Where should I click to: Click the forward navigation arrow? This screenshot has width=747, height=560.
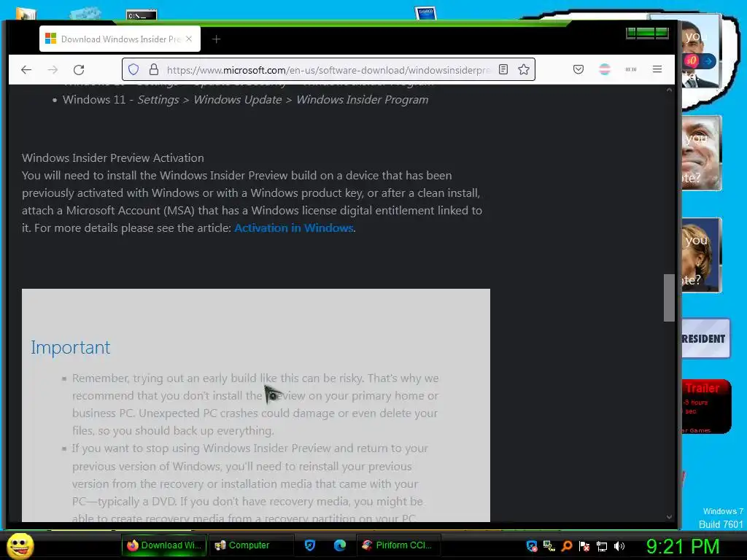53,70
